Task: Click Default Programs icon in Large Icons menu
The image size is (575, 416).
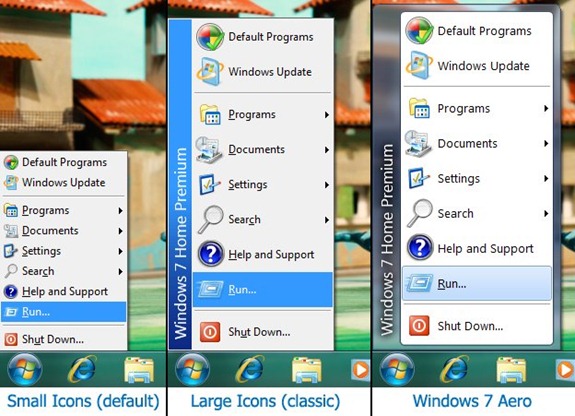Action: pos(210,37)
